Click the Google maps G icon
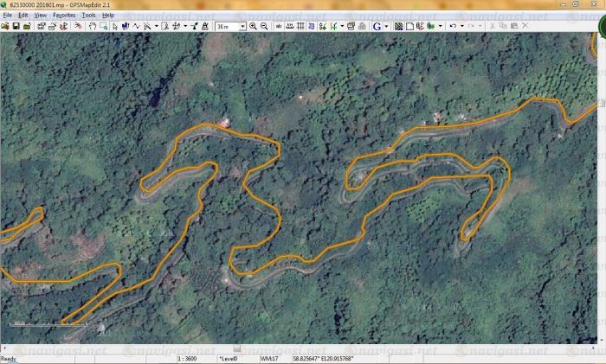Viewport: 606px width, 364px height. [377, 26]
